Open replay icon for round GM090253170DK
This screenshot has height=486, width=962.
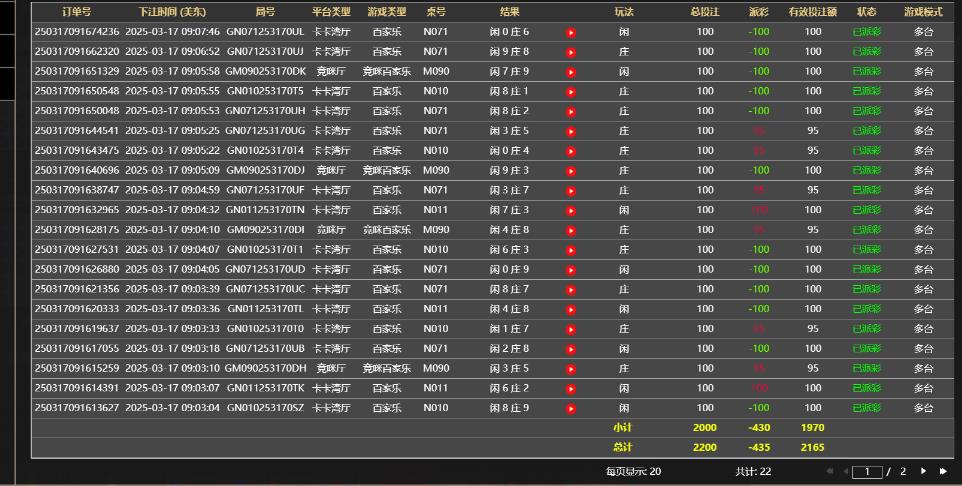coord(571,72)
